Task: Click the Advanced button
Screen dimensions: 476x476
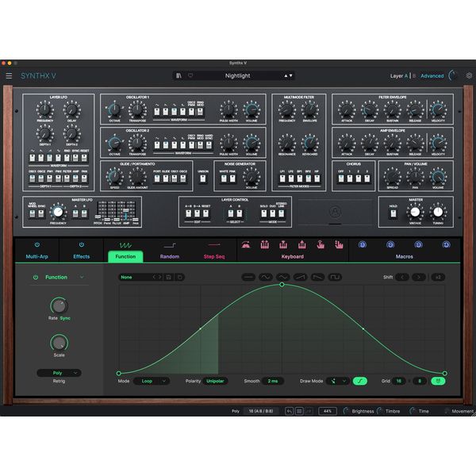Action: coord(432,76)
